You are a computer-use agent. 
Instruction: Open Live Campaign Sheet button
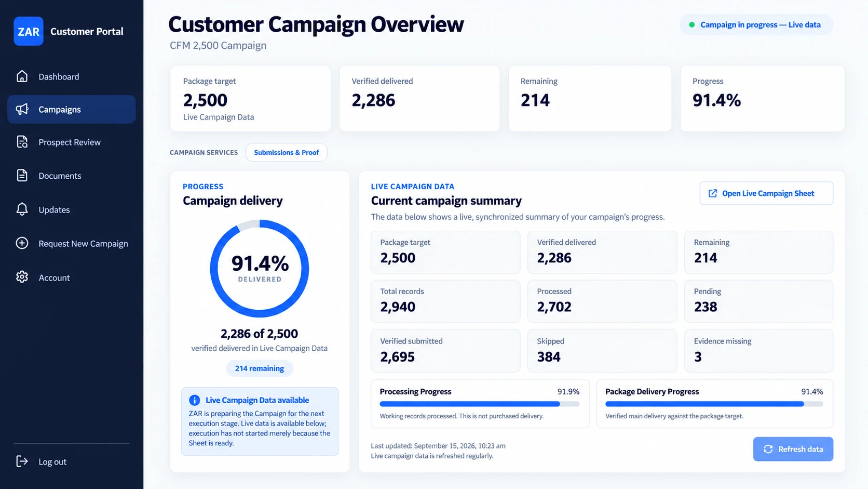click(766, 193)
